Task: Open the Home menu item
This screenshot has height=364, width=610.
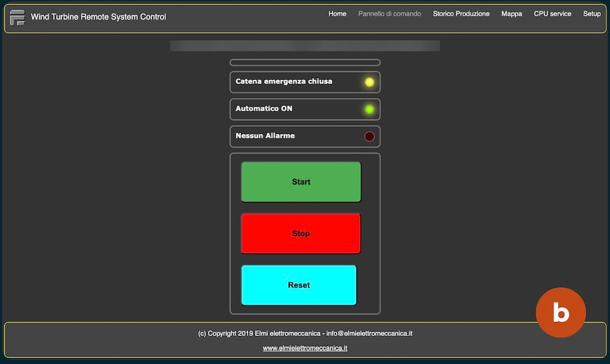Action: [337, 13]
